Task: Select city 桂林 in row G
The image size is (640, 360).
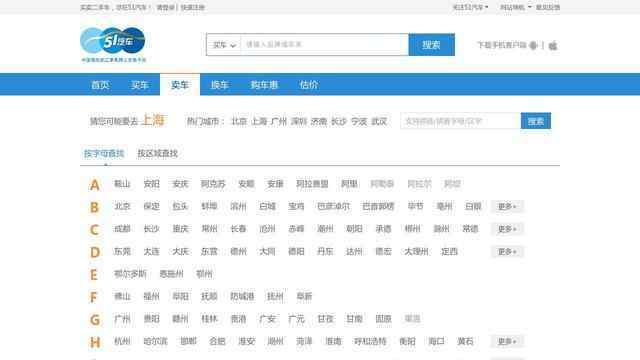Action: tap(209, 319)
